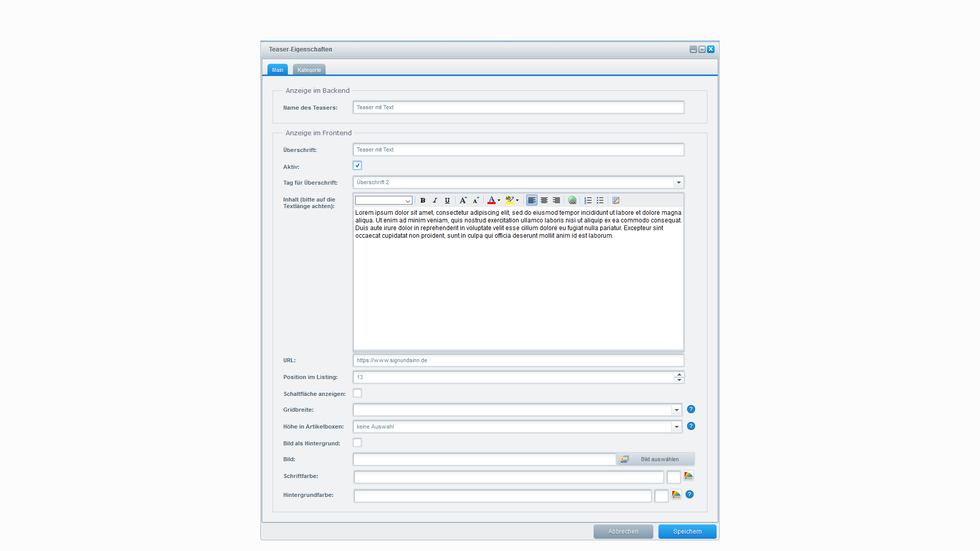Click the Bold formatting icon
Image resolution: width=980 pixels, height=551 pixels.
click(421, 201)
